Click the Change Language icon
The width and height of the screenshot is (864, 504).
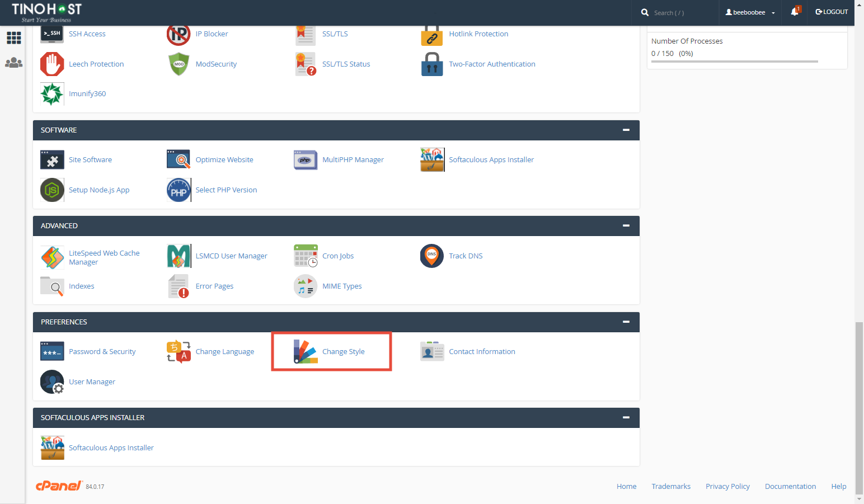(x=179, y=352)
